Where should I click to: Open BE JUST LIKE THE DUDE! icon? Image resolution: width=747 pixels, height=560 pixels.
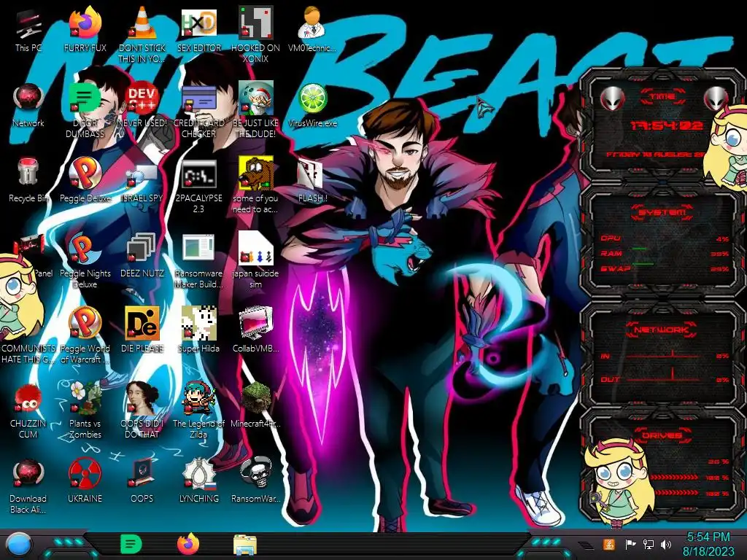point(255,111)
